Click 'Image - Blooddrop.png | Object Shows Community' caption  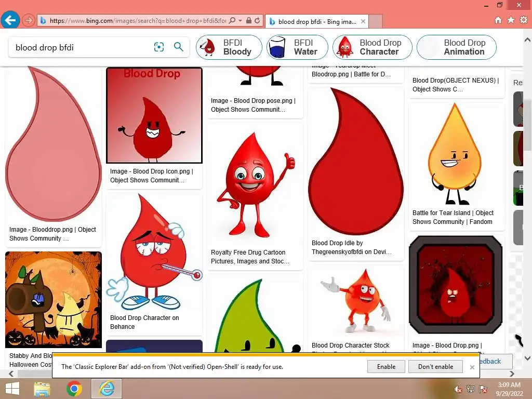click(52, 234)
